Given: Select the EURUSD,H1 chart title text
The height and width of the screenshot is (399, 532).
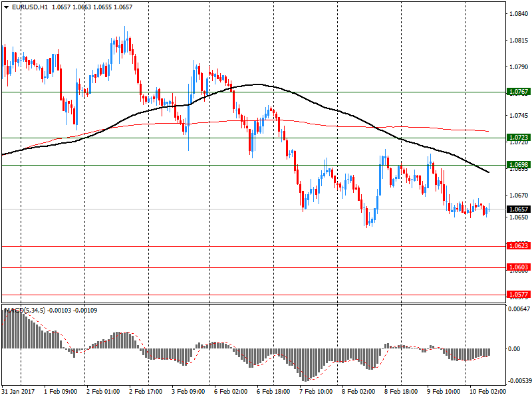Looking at the screenshot, I should pyautogui.click(x=30, y=7).
